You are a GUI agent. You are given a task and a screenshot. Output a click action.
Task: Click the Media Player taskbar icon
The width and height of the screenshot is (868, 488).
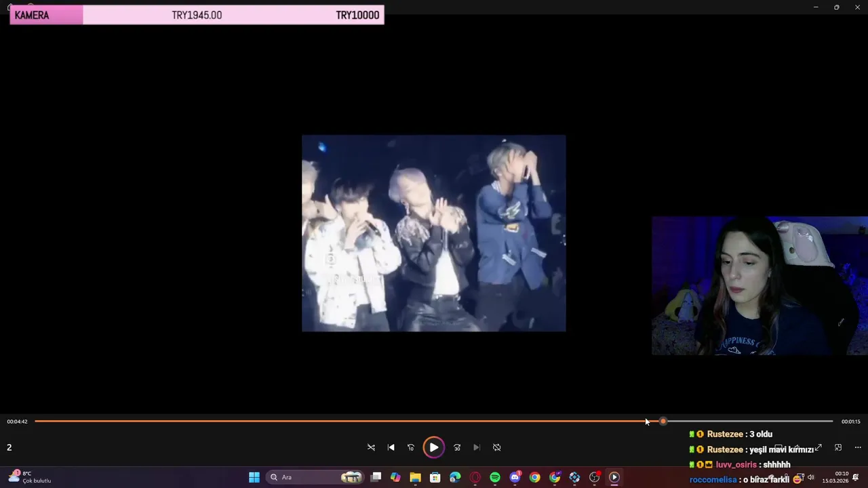(614, 477)
